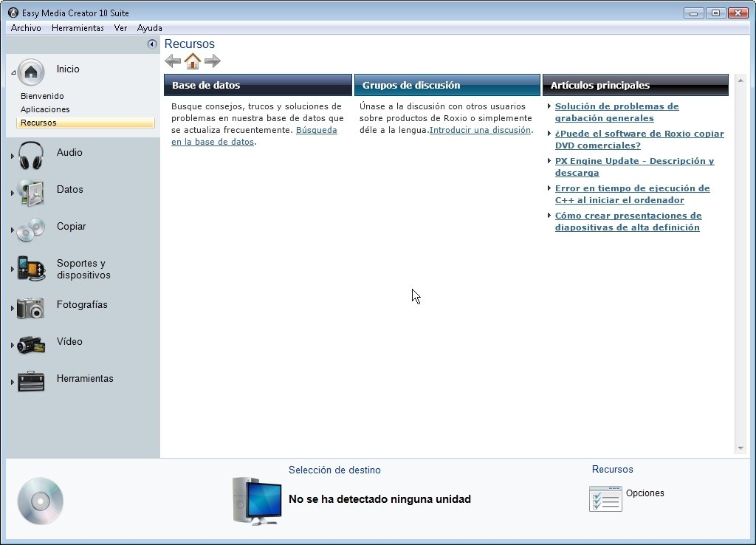The image size is (756, 545).
Task: Click the Easy Media Creator title bar icon
Action: tap(13, 13)
